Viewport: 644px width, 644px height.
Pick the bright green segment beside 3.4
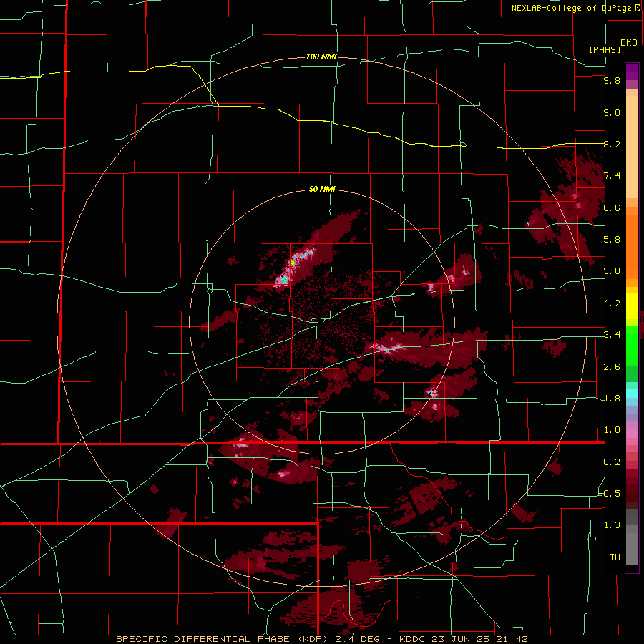[632, 345]
